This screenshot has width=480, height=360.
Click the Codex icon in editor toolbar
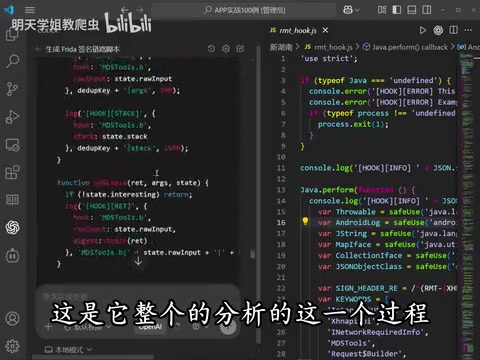point(438,30)
